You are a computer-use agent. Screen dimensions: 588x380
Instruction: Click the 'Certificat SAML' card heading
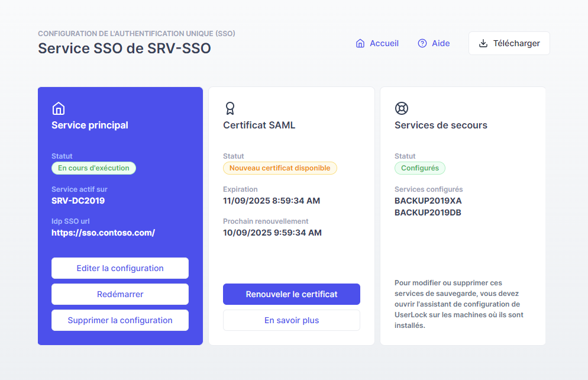point(259,125)
